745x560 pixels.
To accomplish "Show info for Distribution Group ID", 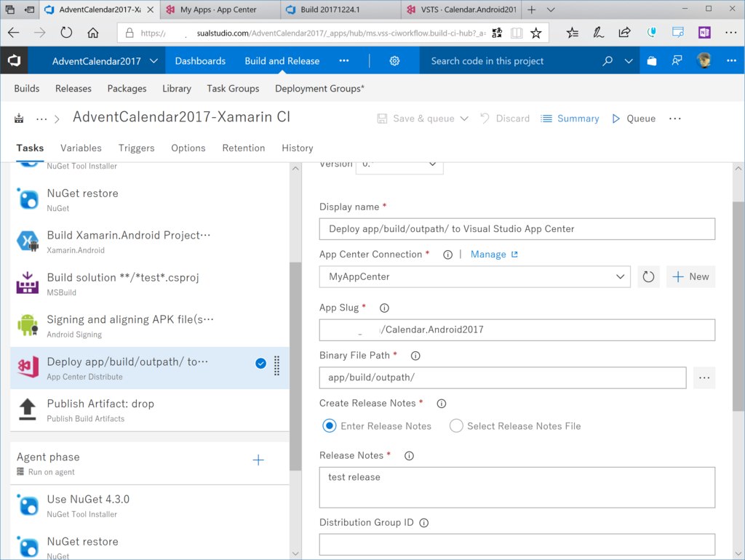I will click(424, 523).
